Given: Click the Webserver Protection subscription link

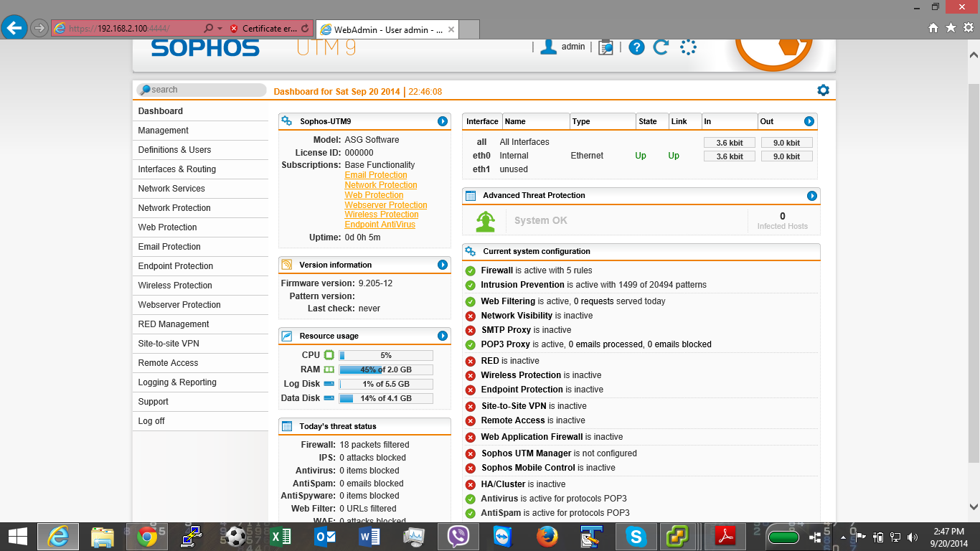Looking at the screenshot, I should click(386, 205).
